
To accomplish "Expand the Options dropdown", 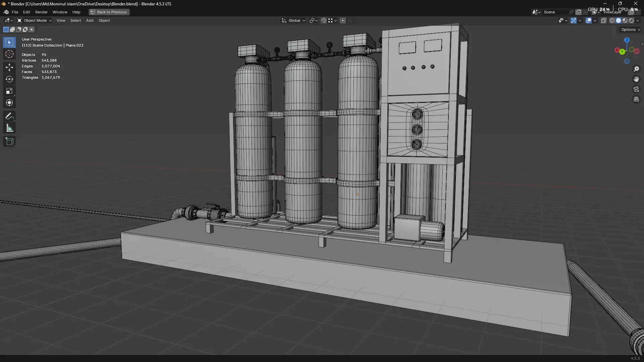I will click(x=630, y=29).
